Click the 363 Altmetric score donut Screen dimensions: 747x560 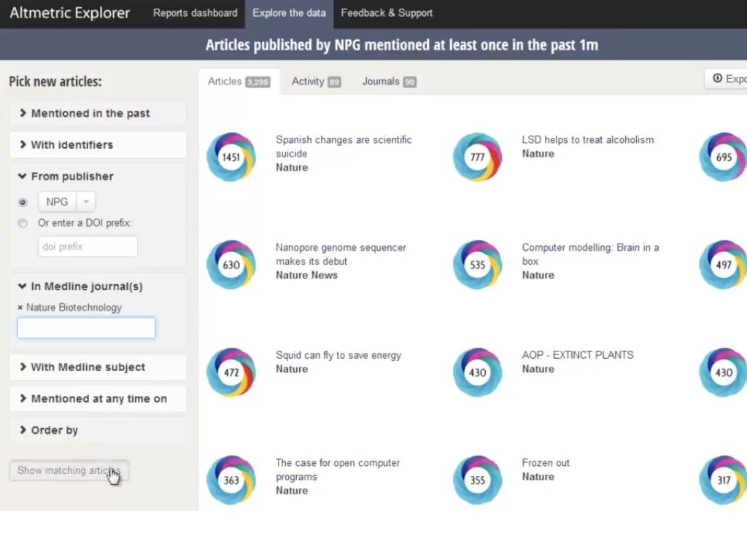[x=231, y=480]
